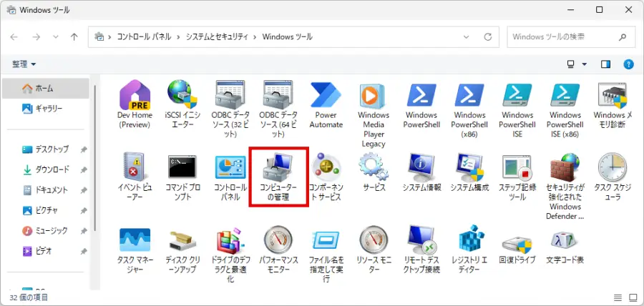Open タスク スケジューラ clock icon
Viewport: 644px width, 306px height.
pyautogui.click(x=613, y=167)
